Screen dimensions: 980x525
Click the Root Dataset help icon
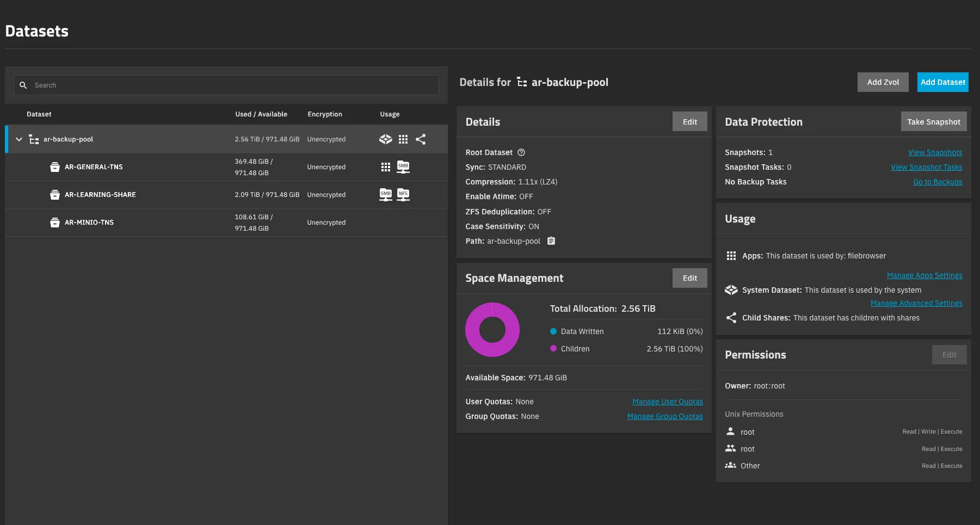pos(521,152)
